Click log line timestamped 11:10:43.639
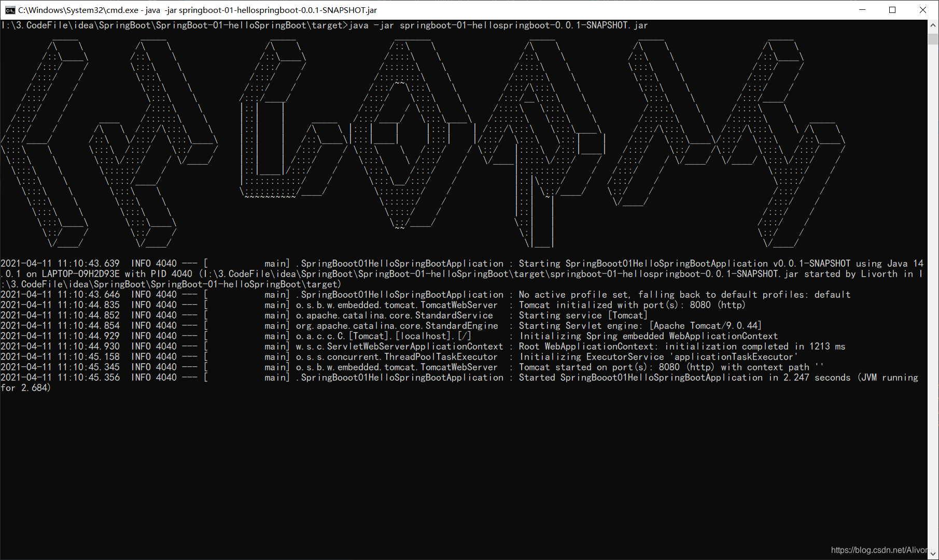 (462, 263)
